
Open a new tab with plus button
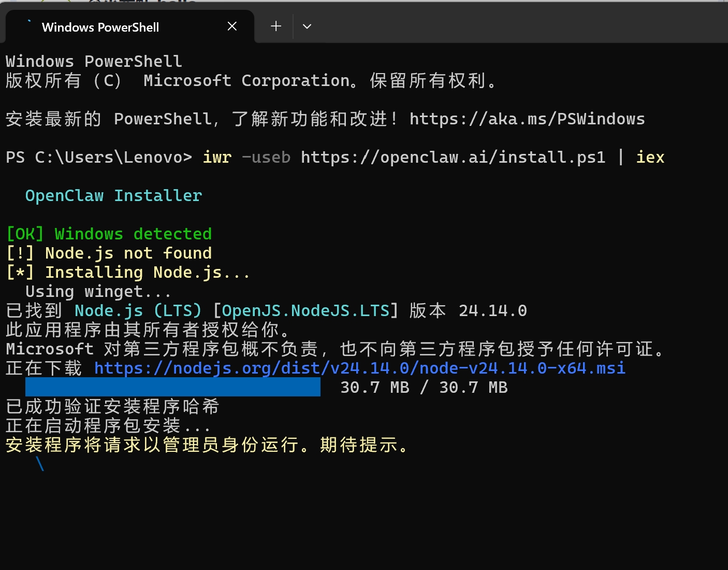(276, 26)
